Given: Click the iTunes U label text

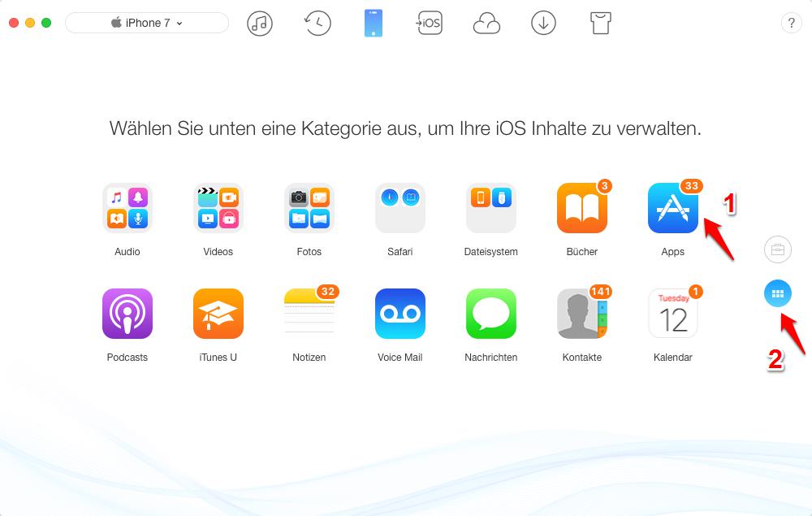Looking at the screenshot, I should click(218, 358).
